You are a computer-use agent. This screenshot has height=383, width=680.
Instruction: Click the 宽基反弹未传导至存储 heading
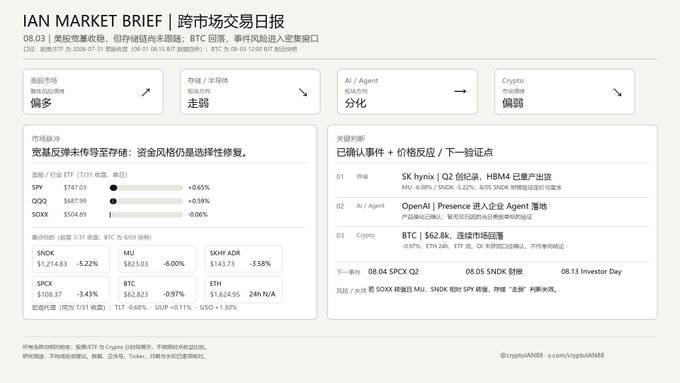pos(140,153)
